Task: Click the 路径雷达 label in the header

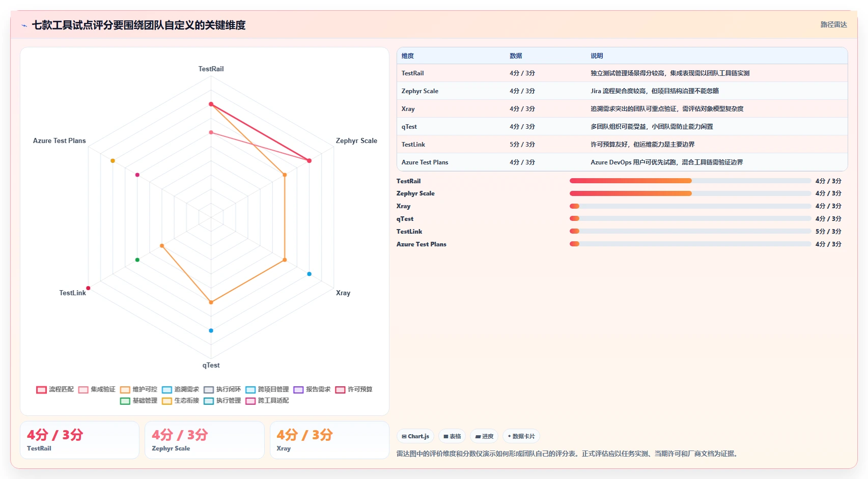Action: coord(833,24)
